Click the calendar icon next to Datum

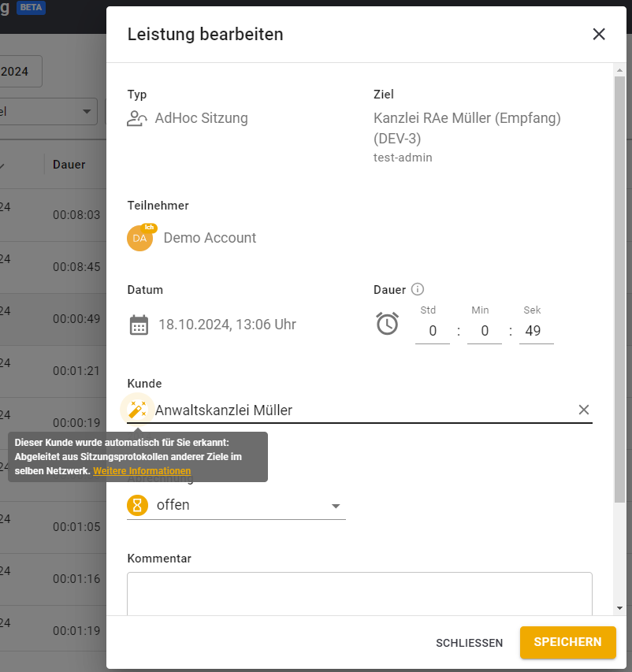139,325
